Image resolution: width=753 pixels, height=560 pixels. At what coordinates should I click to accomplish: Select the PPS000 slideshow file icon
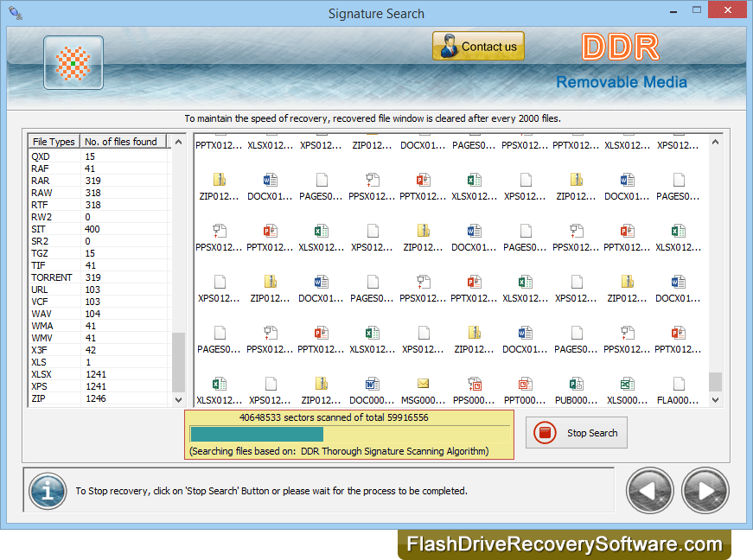tap(474, 384)
